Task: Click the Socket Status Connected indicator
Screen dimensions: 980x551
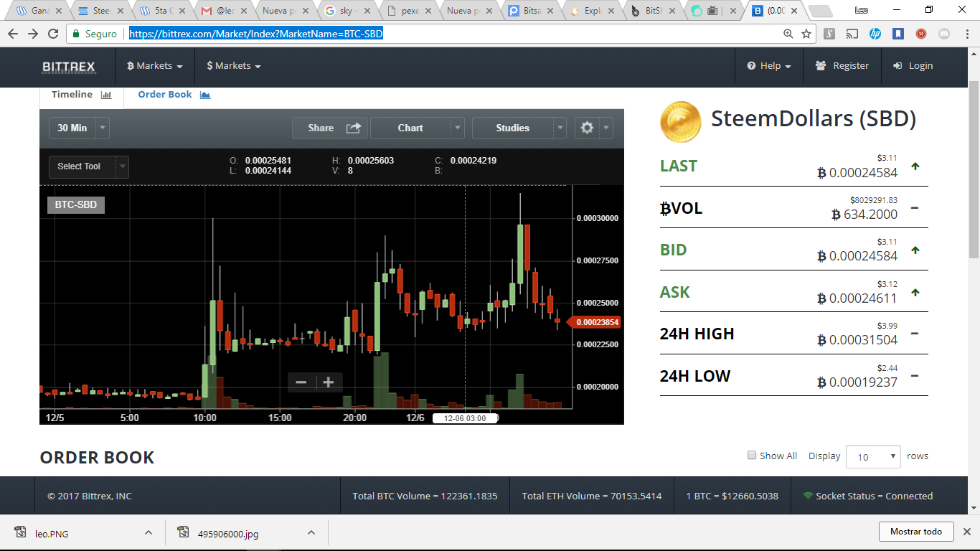Action: point(867,496)
